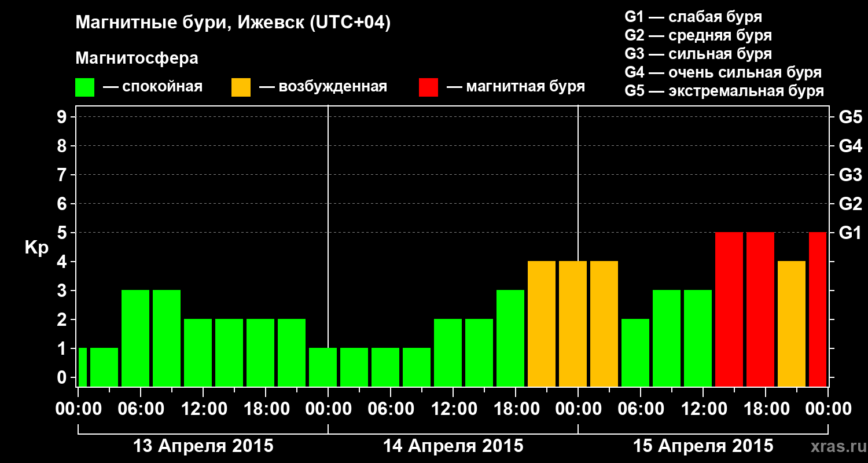Click the '— магнитная буря' legend label

[x=516, y=87]
